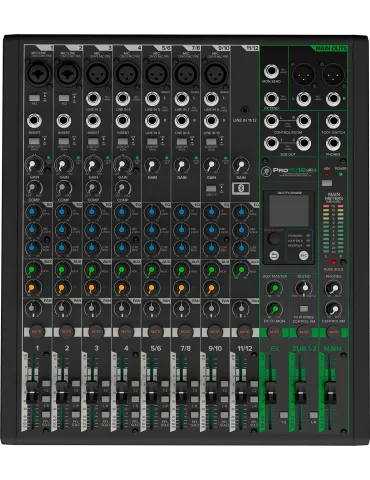Toggle the FX MUTE button

(x=274, y=332)
